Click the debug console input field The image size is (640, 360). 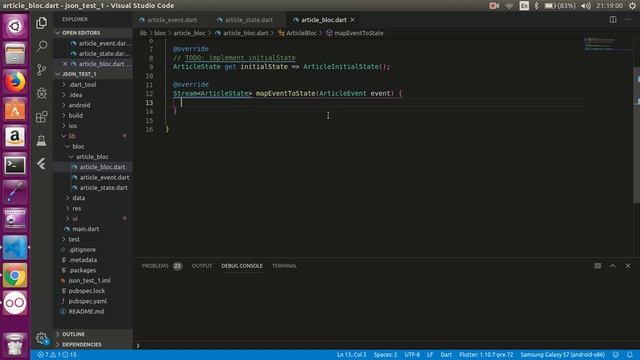point(386,345)
